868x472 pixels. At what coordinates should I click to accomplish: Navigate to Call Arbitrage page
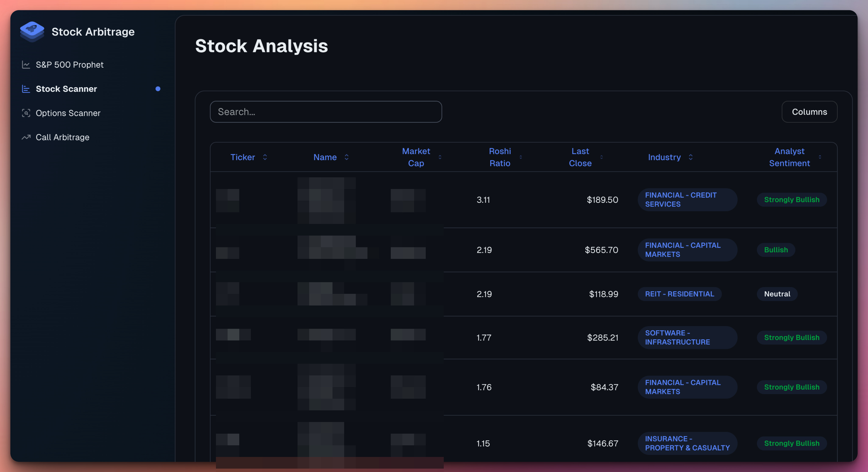click(x=62, y=137)
